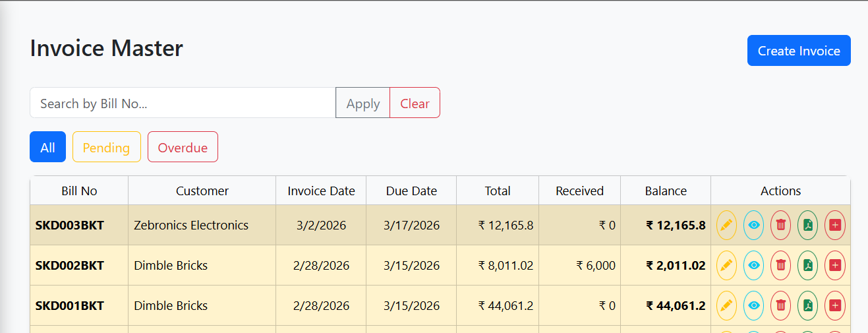868x333 pixels.
Task: Select bill number SKD002BKT cell
Action: tap(79, 265)
